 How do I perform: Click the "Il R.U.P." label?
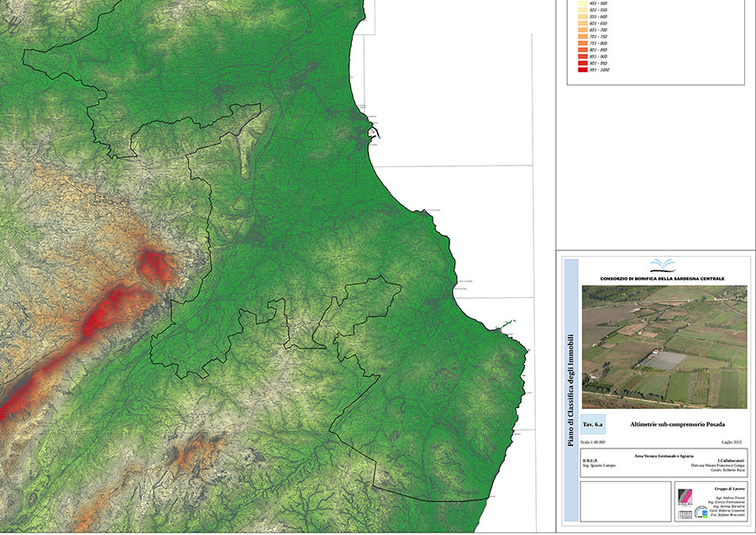tap(591, 460)
